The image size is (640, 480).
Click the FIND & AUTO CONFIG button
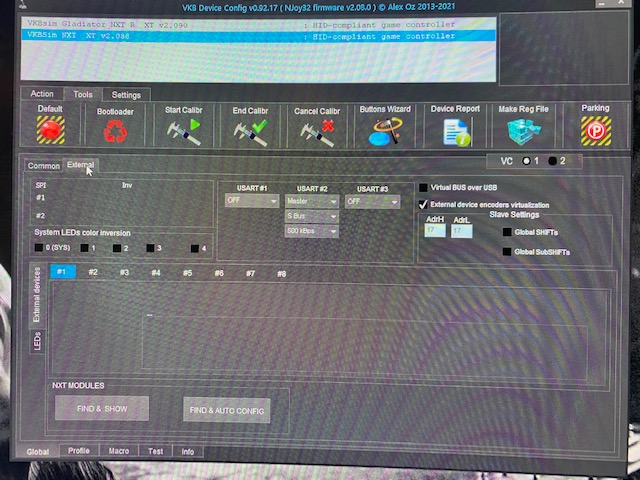[227, 410]
